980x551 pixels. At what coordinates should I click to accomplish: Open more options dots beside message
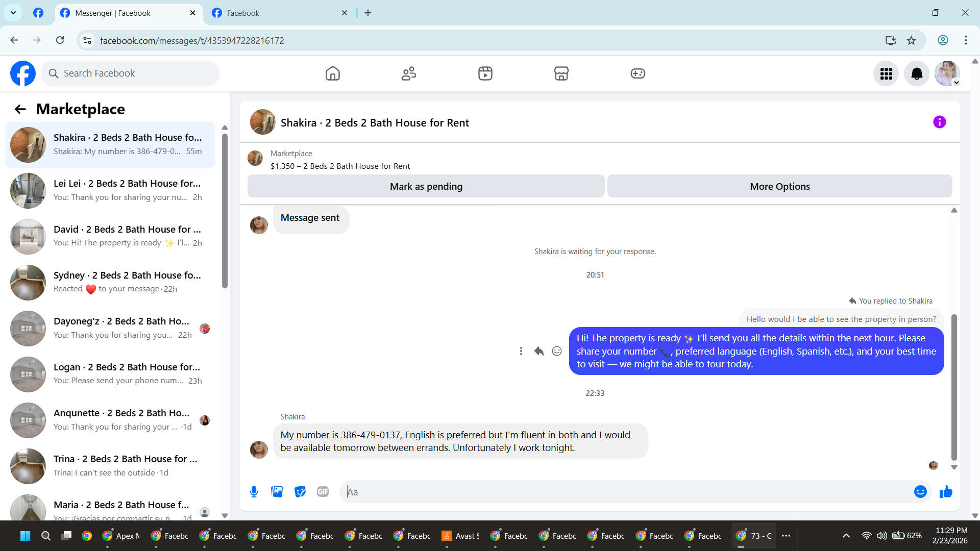[x=521, y=351]
